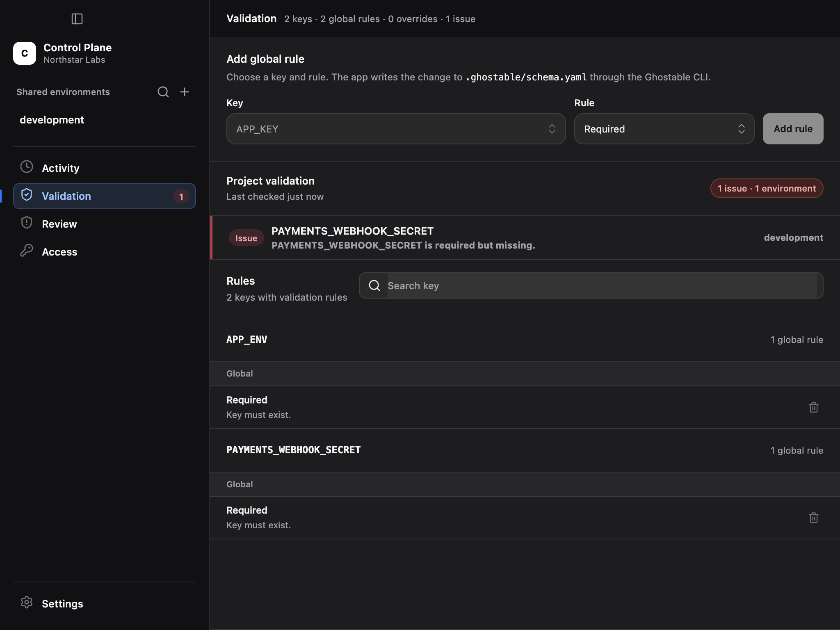Click the search icon in Search key field
This screenshot has height=630, width=840.
pyautogui.click(x=374, y=285)
